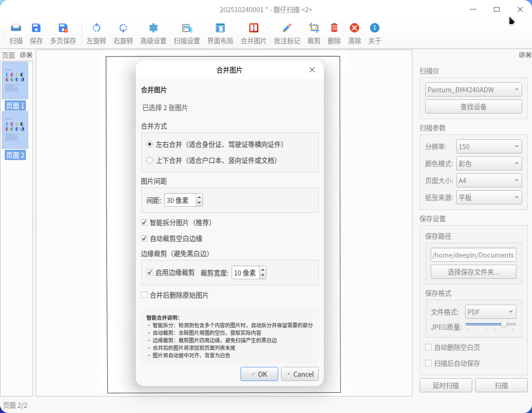Image resolution: width=532 pixels, height=413 pixels.
Task: Click the 延时扫描 button
Action: click(x=446, y=385)
